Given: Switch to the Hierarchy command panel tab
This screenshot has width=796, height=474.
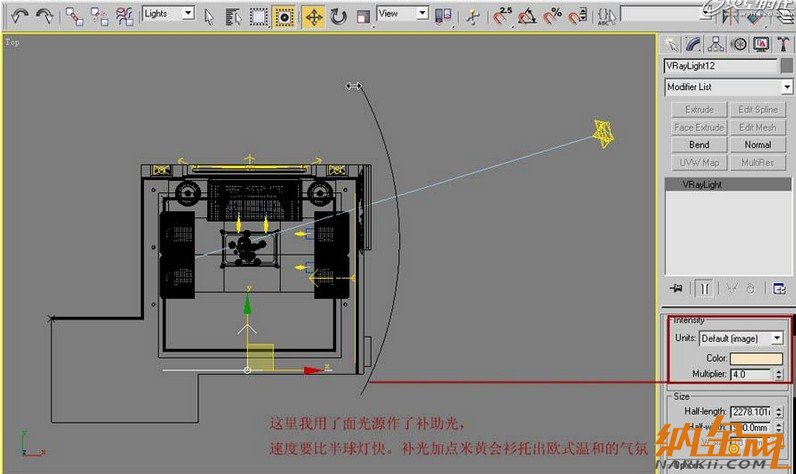Looking at the screenshot, I should pyautogui.click(x=717, y=44).
